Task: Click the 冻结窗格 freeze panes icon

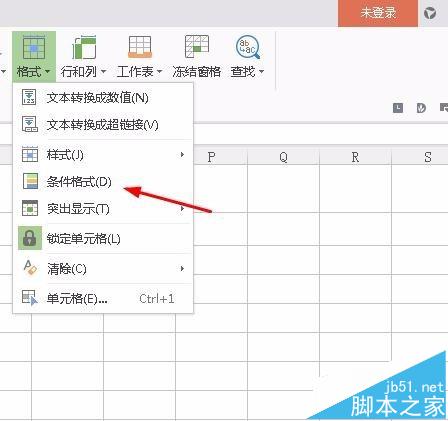Action: pos(197,47)
